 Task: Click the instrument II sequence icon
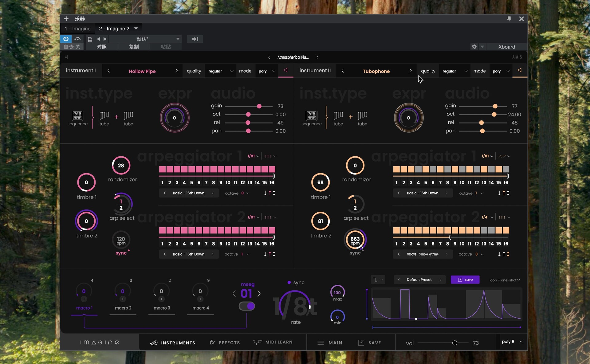pos(311,116)
